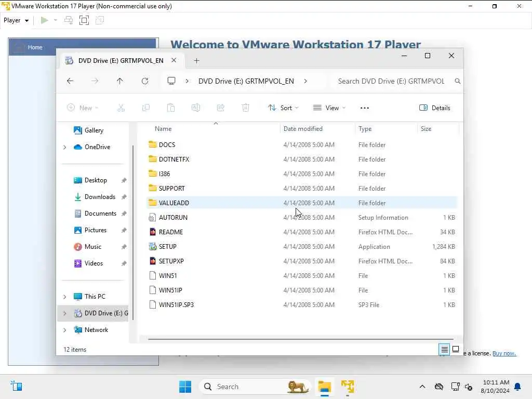Go up one folder level arrow

(120, 81)
